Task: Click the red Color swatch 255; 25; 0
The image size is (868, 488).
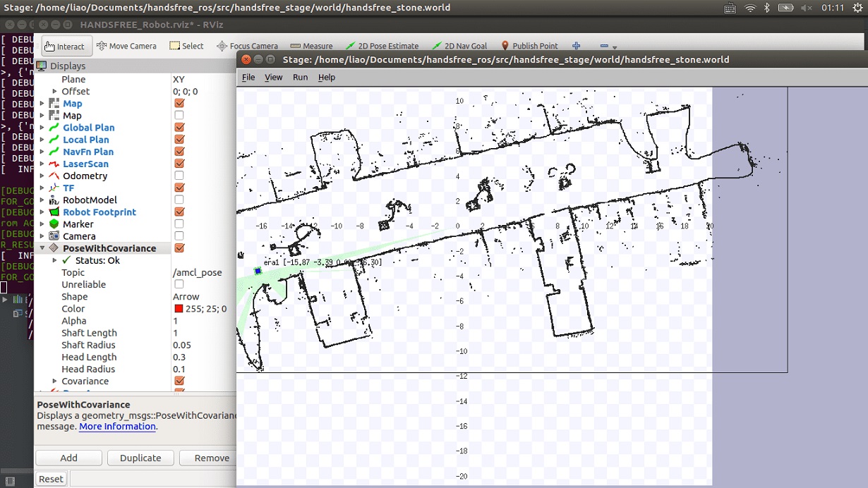Action: coord(179,309)
